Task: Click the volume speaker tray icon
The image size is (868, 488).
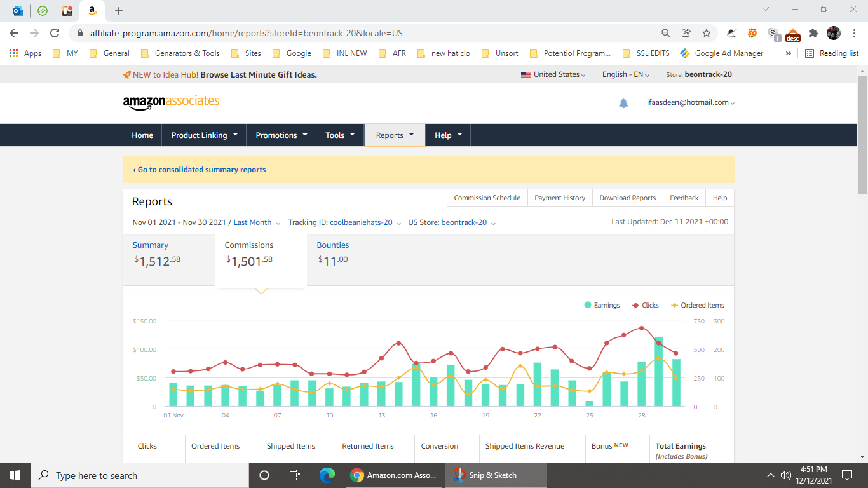Action: pyautogui.click(x=786, y=475)
